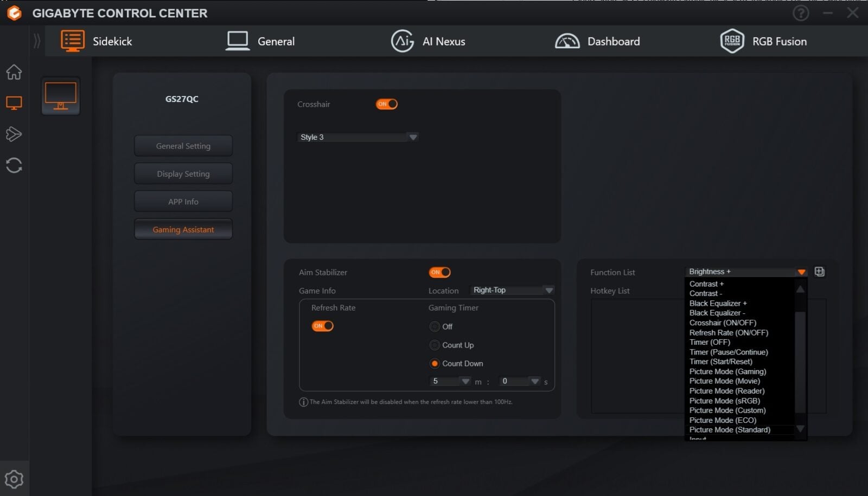The image size is (868, 496).
Task: Open the crosshair Style 3 dropdown
Action: [x=358, y=137]
